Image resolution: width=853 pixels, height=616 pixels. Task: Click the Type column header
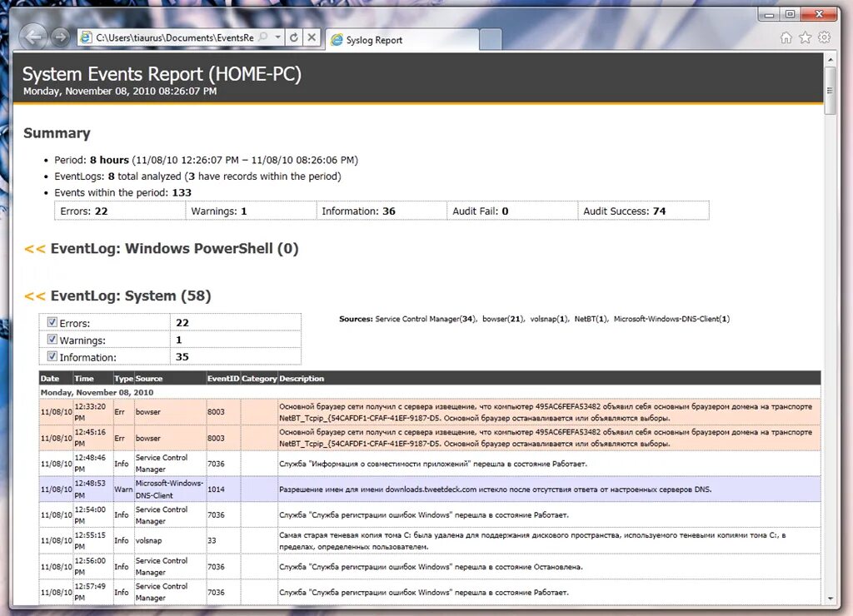(123, 379)
